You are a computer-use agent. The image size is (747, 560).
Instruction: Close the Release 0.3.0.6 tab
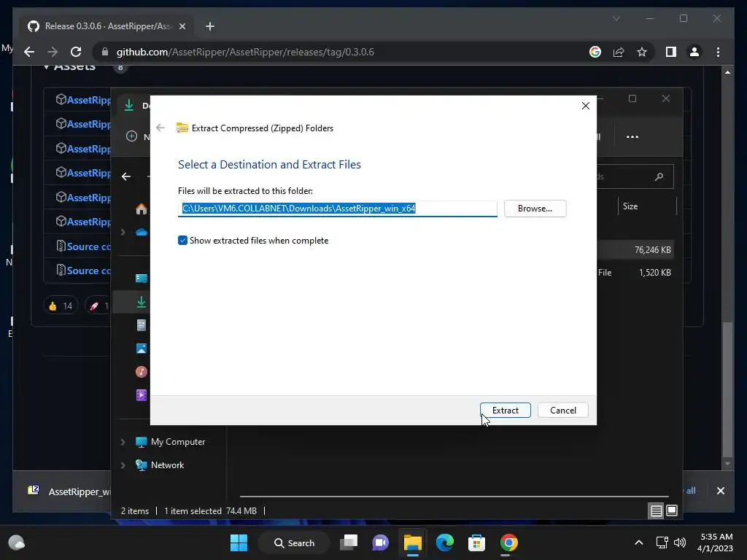(x=182, y=26)
